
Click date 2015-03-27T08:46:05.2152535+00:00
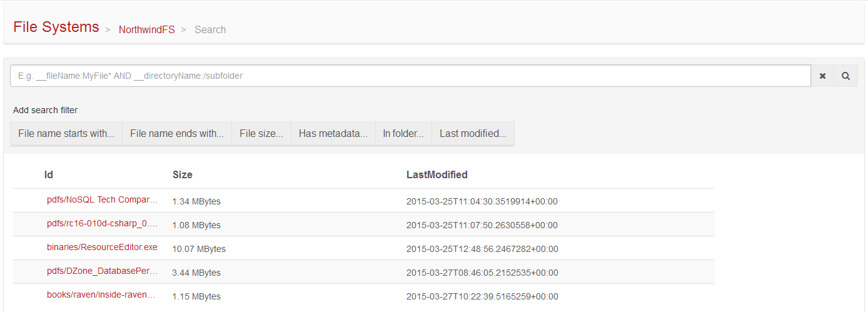482,273
